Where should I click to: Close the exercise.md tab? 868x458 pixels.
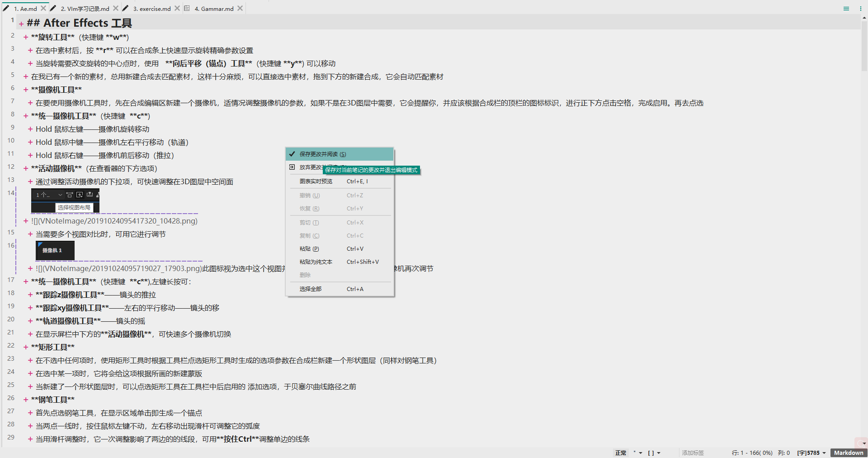click(x=177, y=8)
